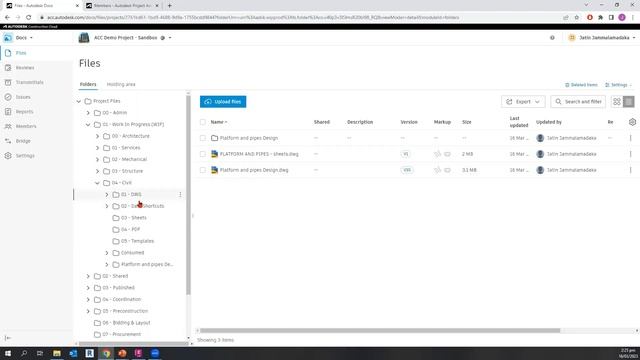
Task: Open version badge of Platform and pipes Design.dwg
Action: [x=407, y=170]
